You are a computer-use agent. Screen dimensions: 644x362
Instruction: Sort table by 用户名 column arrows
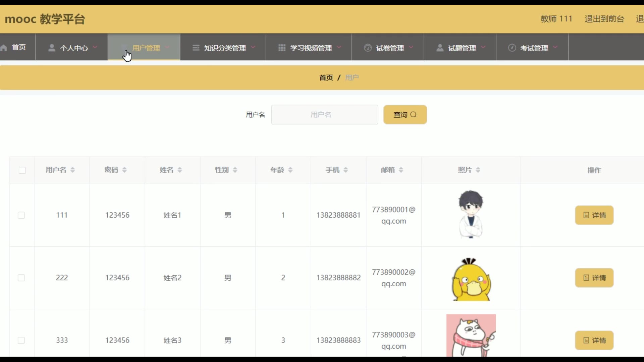pyautogui.click(x=72, y=170)
